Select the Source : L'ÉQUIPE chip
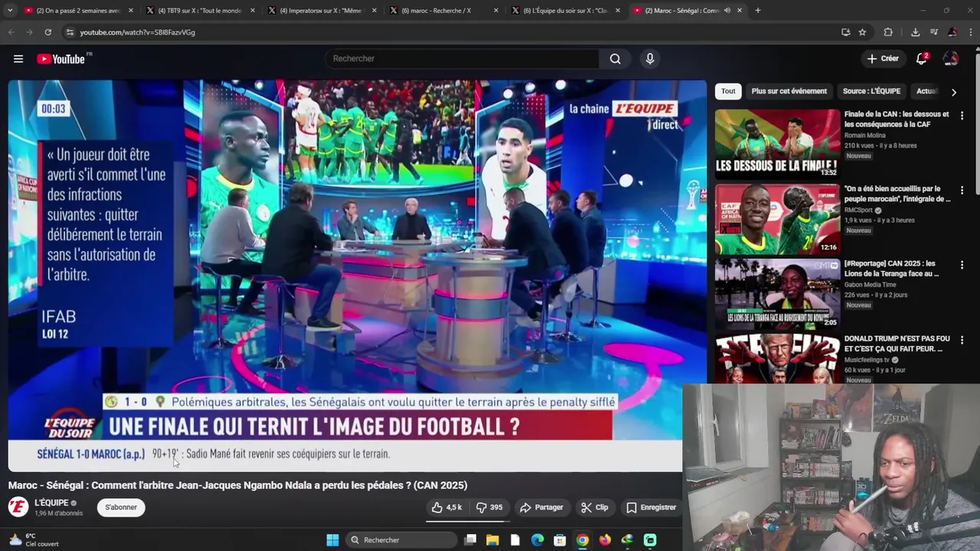The image size is (980, 551). [x=871, y=91]
